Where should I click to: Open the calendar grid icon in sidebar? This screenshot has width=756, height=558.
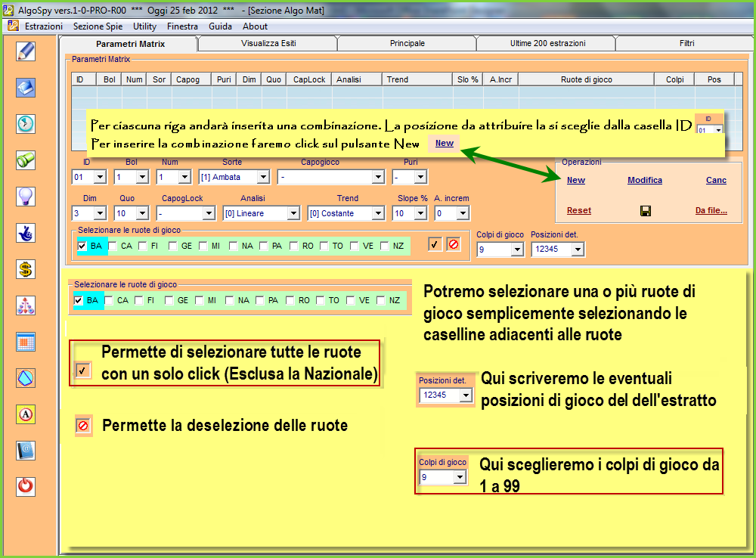click(26, 342)
